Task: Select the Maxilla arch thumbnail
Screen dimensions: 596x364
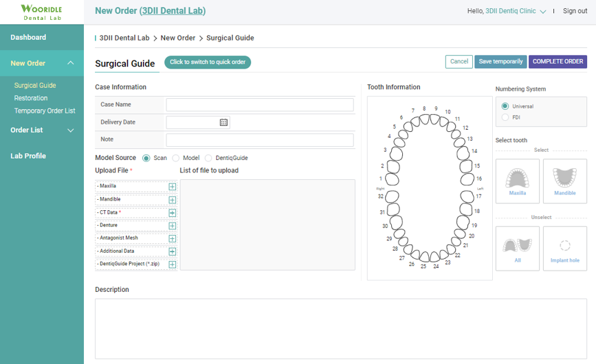Action: click(x=518, y=181)
